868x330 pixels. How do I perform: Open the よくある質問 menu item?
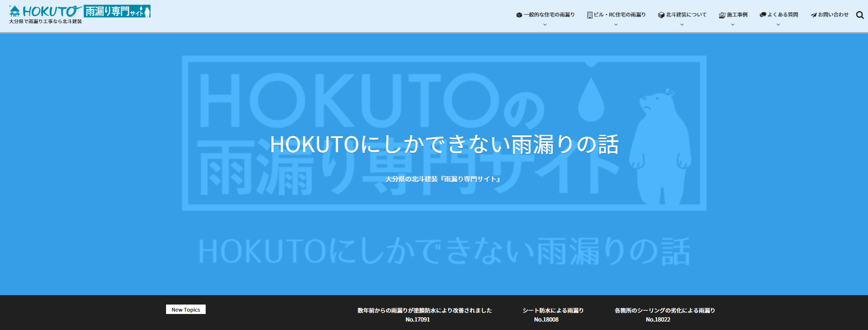click(783, 15)
